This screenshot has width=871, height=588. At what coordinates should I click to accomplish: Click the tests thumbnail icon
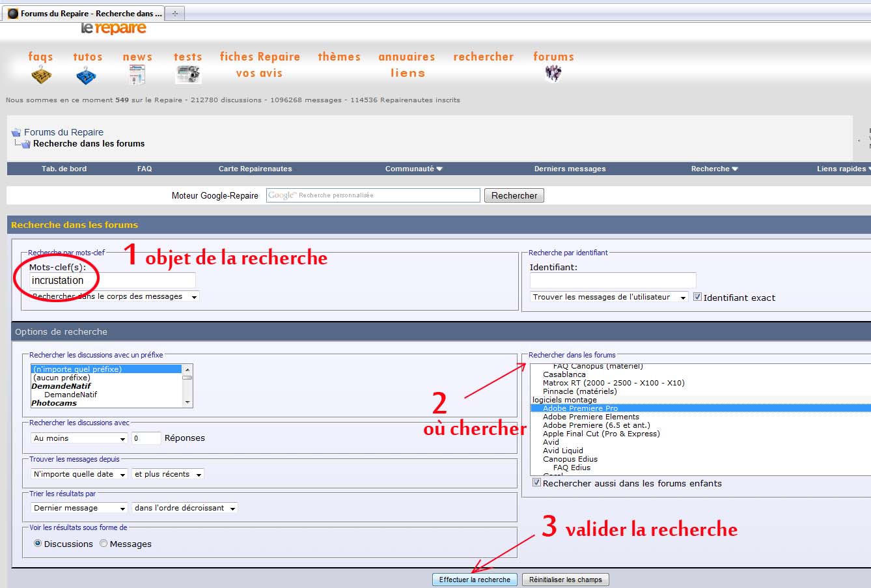188,75
